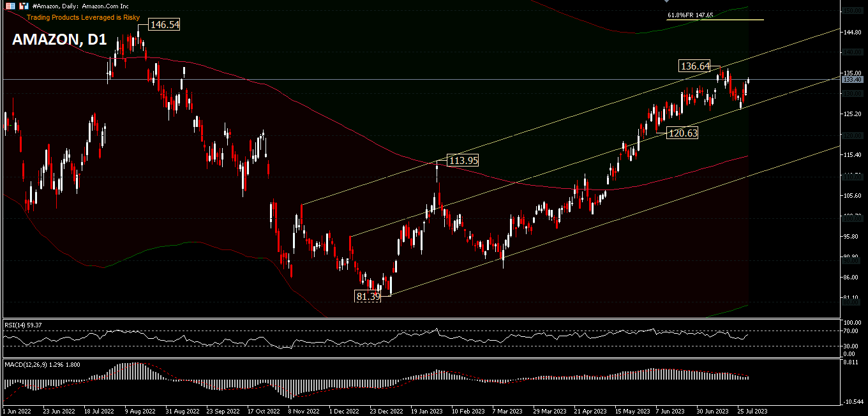
Task: Click the 17 Oct 2022 date label
Action: point(265,412)
